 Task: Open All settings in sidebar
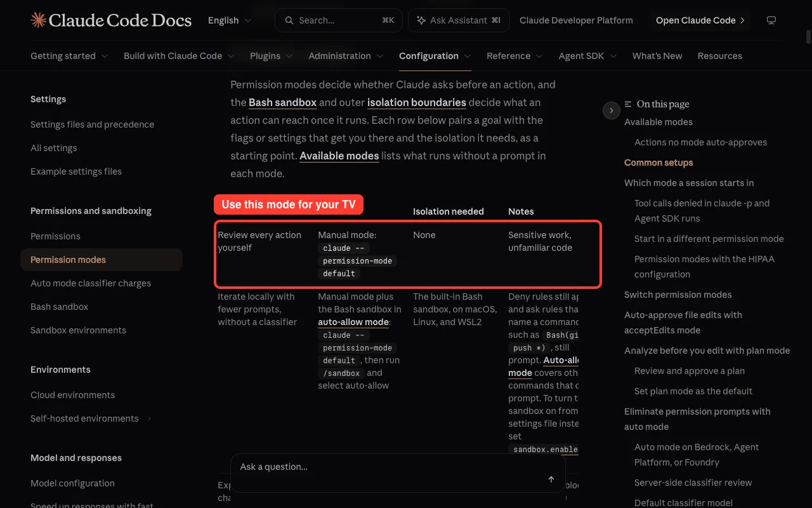point(54,148)
